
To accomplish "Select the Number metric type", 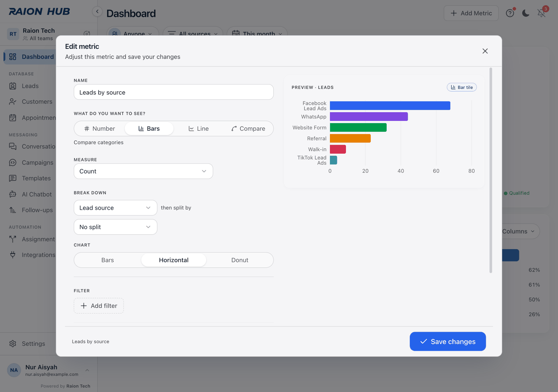I will click(100, 129).
